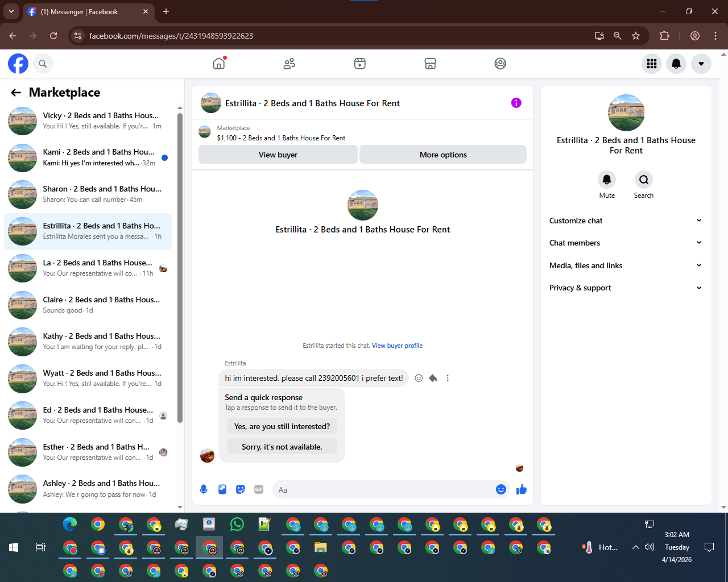
Task: Open Kathy's conversation
Action: (x=88, y=342)
